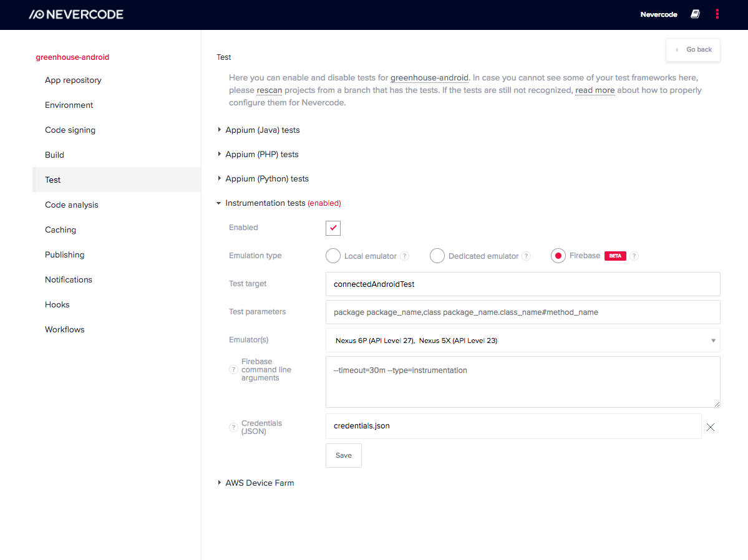Open Code analysis section
Image resolution: width=748 pixels, height=560 pixels.
[x=72, y=205]
